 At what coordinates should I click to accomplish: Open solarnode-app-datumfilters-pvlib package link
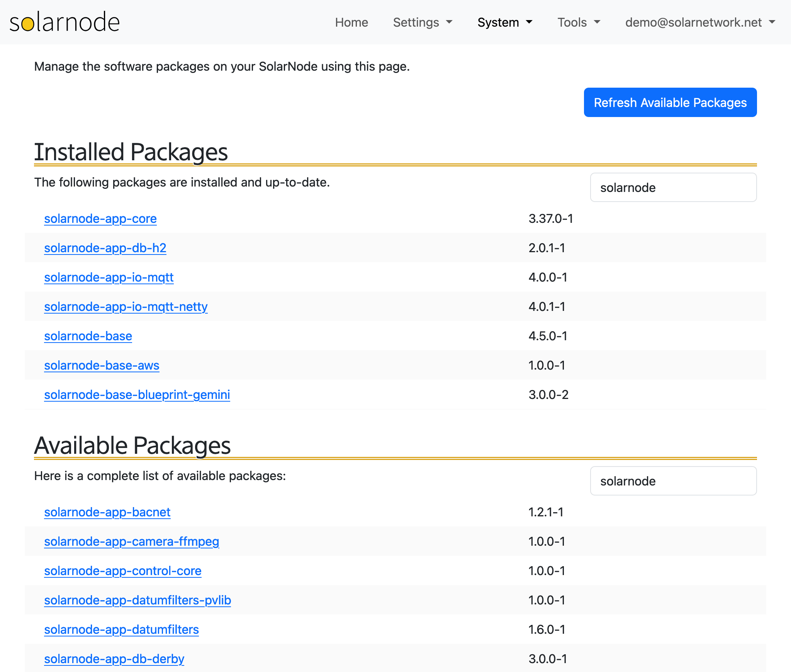coord(137,600)
